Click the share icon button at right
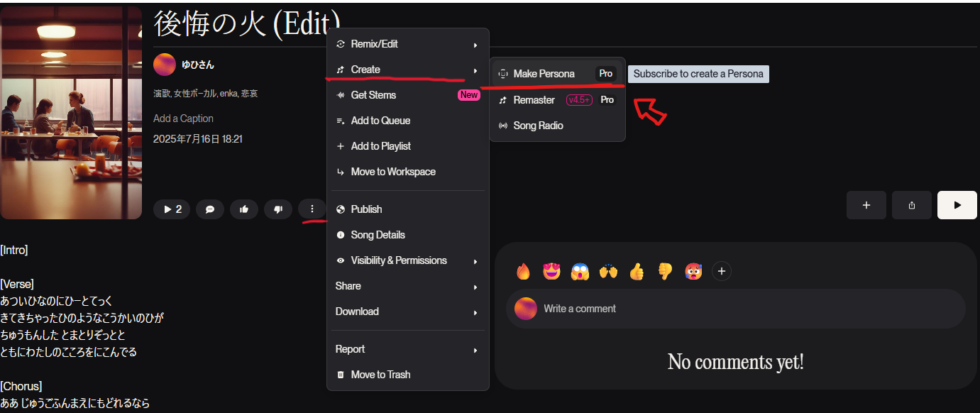This screenshot has height=413, width=980. pos(912,205)
